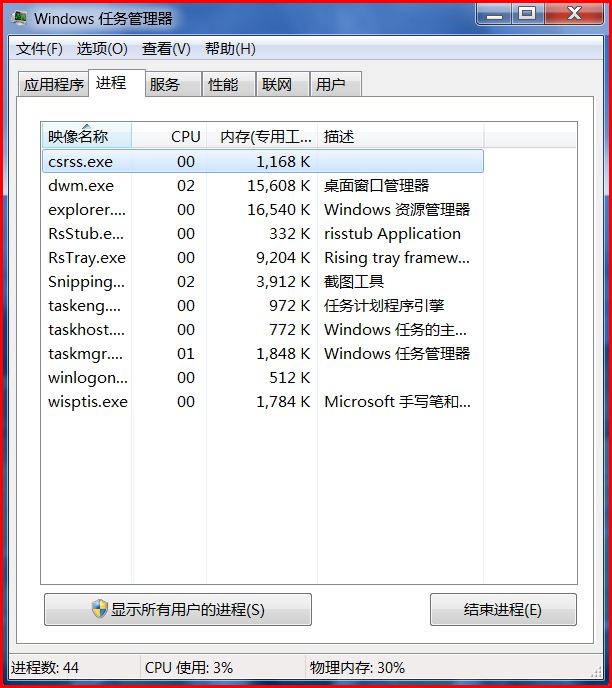Screen dimensions: 612x688
Task: Maximize the Task Manager window
Action: pos(527,14)
